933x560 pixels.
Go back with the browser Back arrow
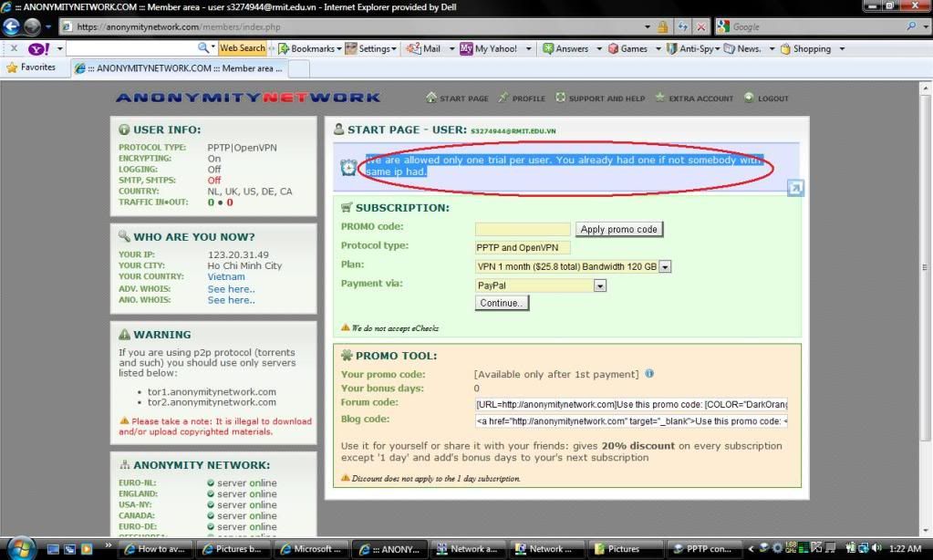pyautogui.click(x=11, y=26)
